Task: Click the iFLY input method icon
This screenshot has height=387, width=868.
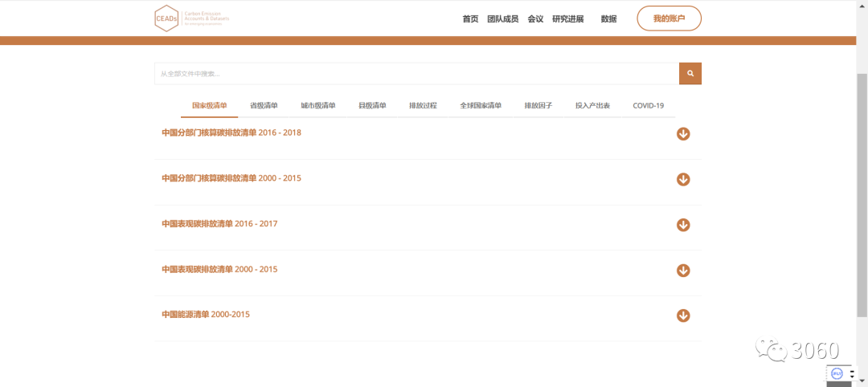Action: point(837,373)
